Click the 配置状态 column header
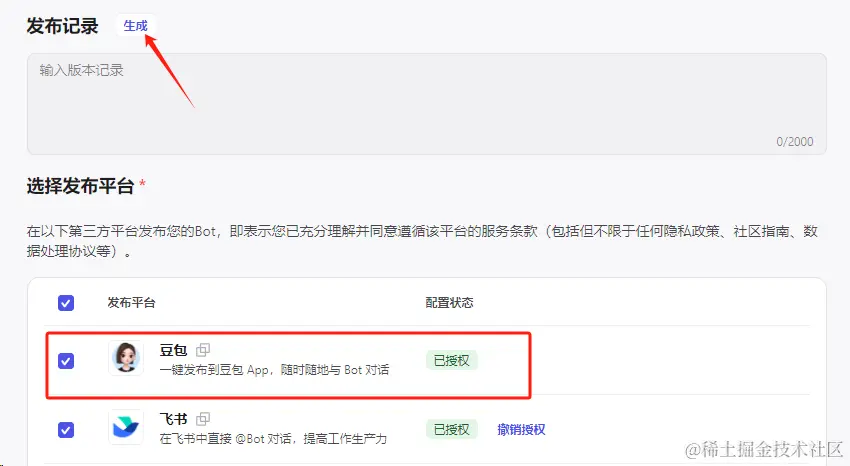This screenshot has width=850, height=466. click(x=449, y=302)
